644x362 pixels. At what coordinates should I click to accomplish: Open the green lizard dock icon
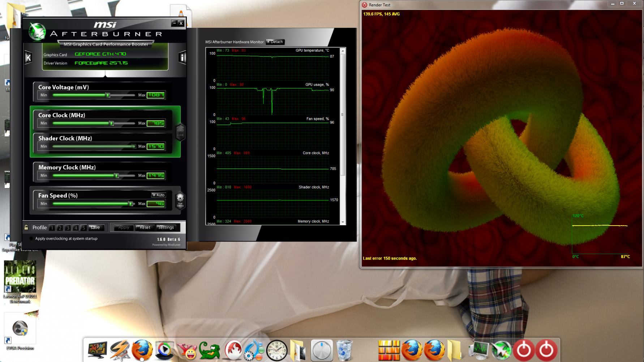(209, 350)
